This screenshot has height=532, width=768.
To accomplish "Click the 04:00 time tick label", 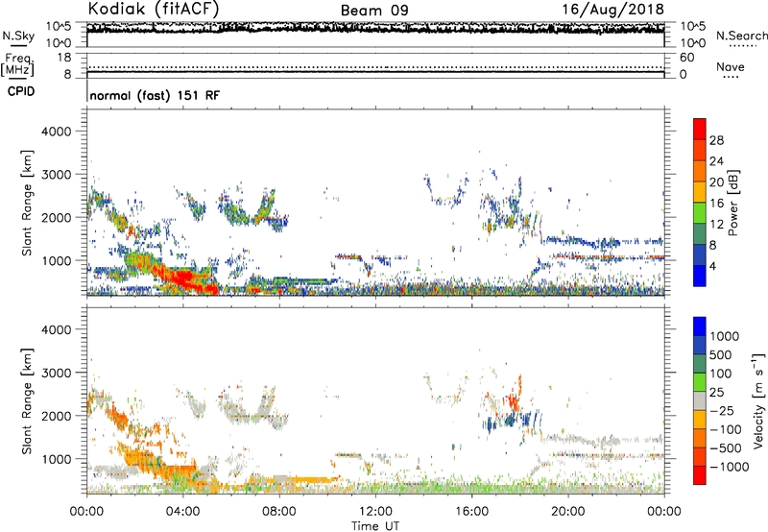I will 183,512.
